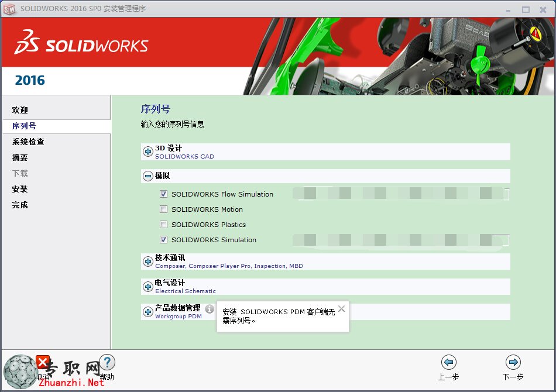The image size is (556, 392).
Task: Click the Back arrow icon (上一步)
Action: pyautogui.click(x=448, y=362)
